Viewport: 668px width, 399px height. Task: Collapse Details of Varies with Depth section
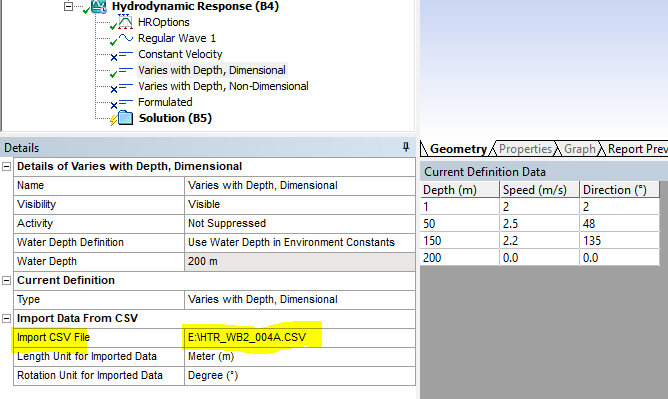[6, 166]
